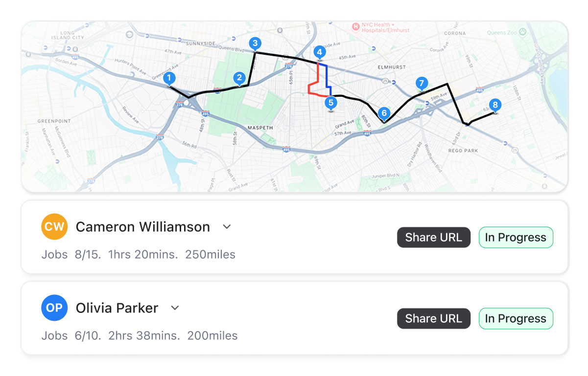
Task: Expand Olivia Parker driver details chevron
Action: [x=175, y=308]
